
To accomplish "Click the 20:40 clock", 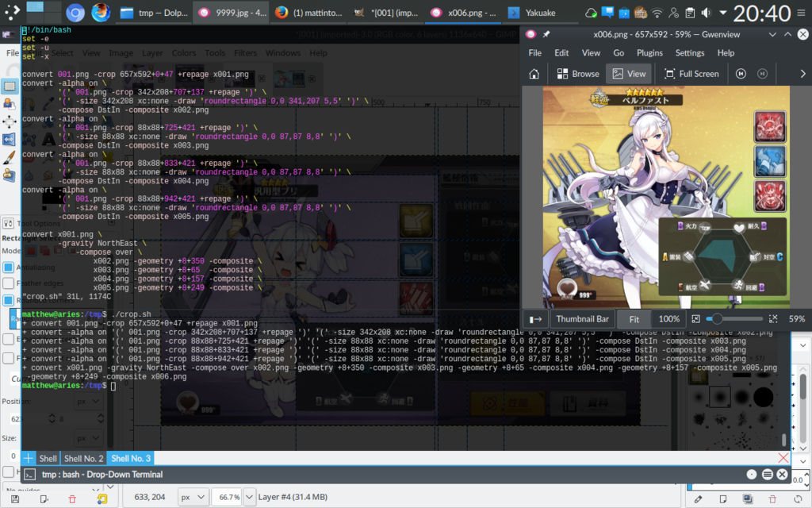I will click(762, 13).
